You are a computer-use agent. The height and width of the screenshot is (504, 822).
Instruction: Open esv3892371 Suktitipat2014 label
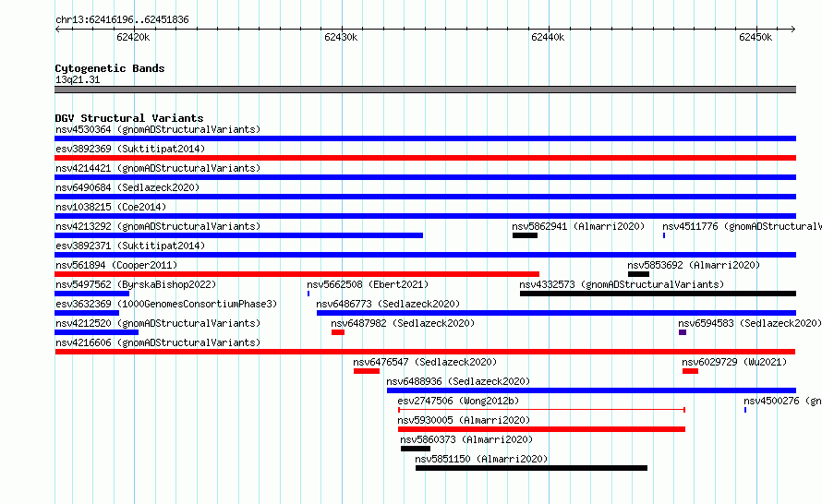click(130, 246)
